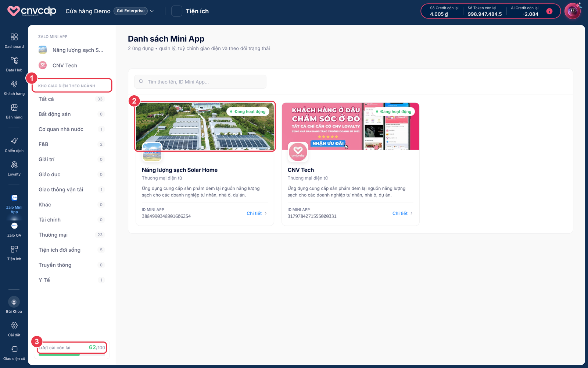Filter by Giáo dục category
The height and width of the screenshot is (368, 588).
pyautogui.click(x=72, y=174)
